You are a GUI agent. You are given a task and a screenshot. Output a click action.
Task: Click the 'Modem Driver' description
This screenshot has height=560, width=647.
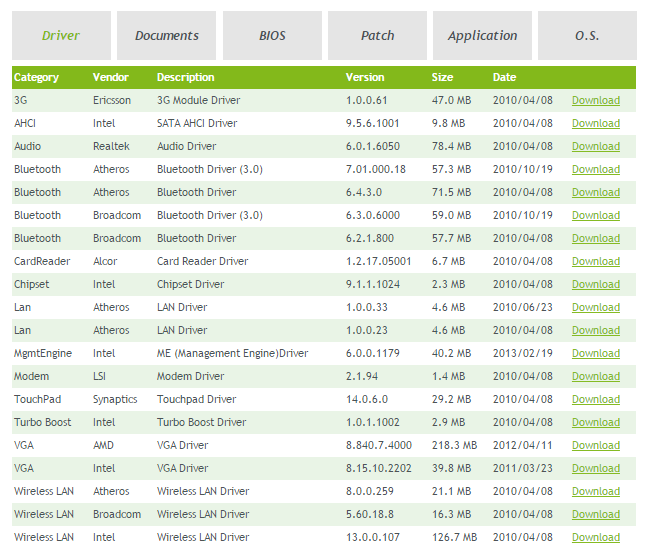pos(190,376)
